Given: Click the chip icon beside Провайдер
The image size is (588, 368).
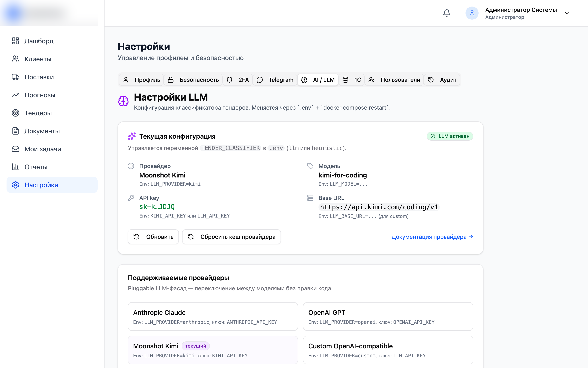Looking at the screenshot, I should pos(131,166).
